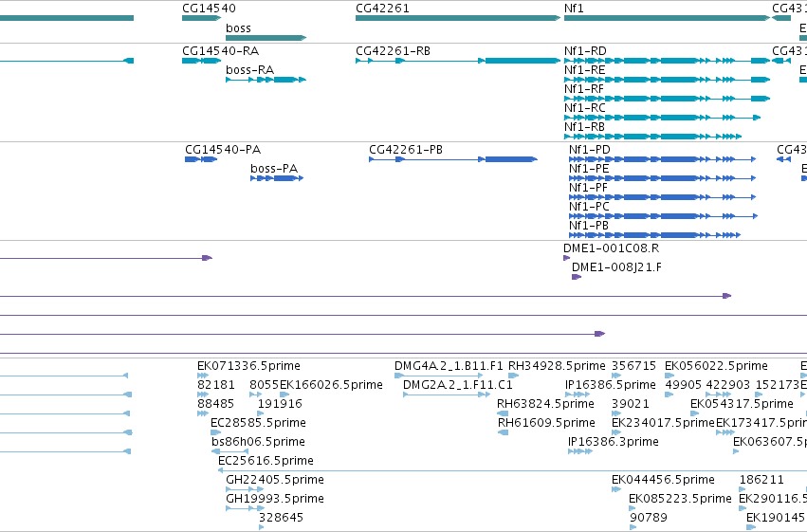Select the EK056022.5prime EST label

(x=716, y=366)
